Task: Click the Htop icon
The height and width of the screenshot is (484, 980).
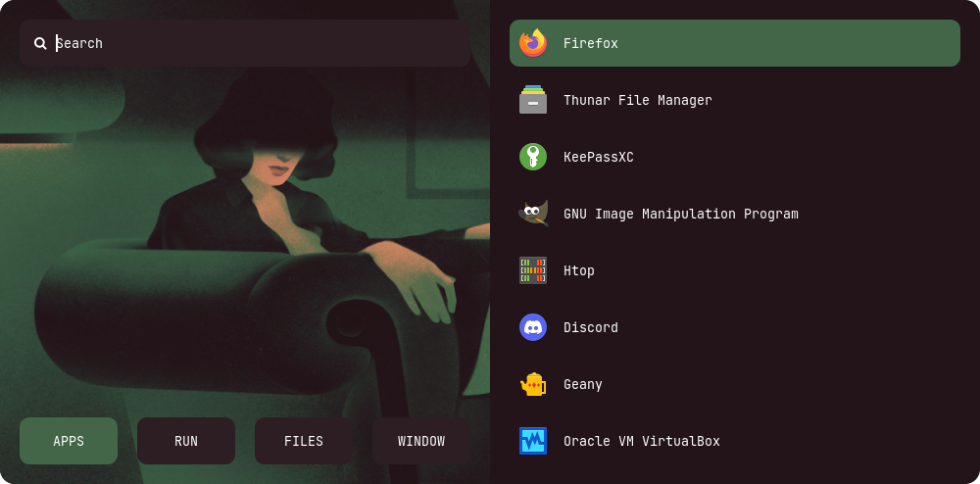Action: point(533,270)
